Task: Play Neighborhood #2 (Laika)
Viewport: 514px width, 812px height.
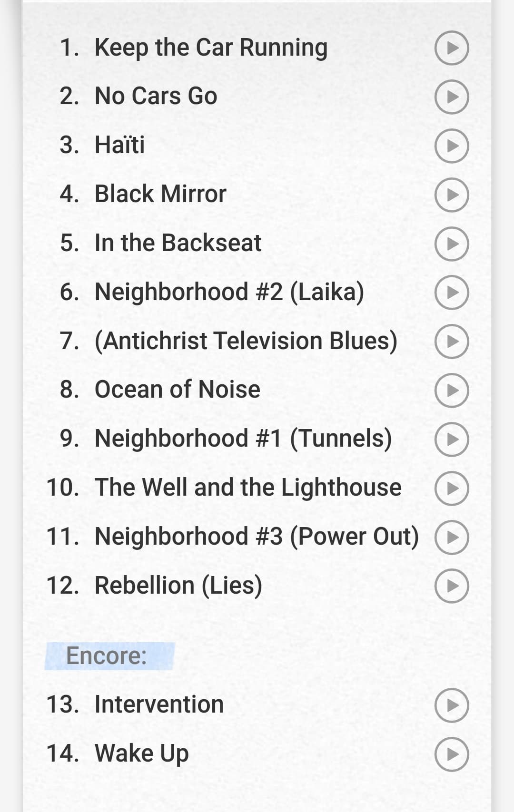Action: tap(452, 293)
